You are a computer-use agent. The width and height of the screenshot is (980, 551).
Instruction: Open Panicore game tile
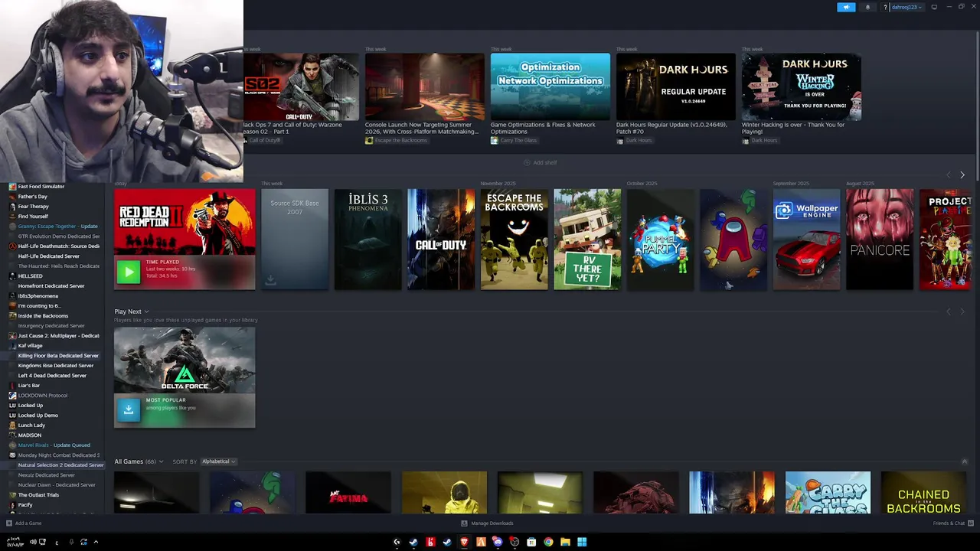tap(880, 240)
